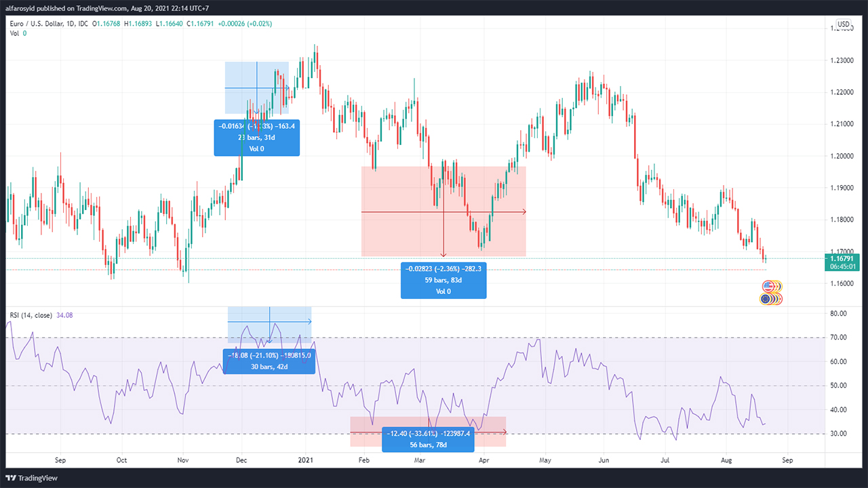The width and height of the screenshot is (868, 488).
Task: Click the blue price-range label showing 23 bars, 31d
Action: click(x=257, y=137)
